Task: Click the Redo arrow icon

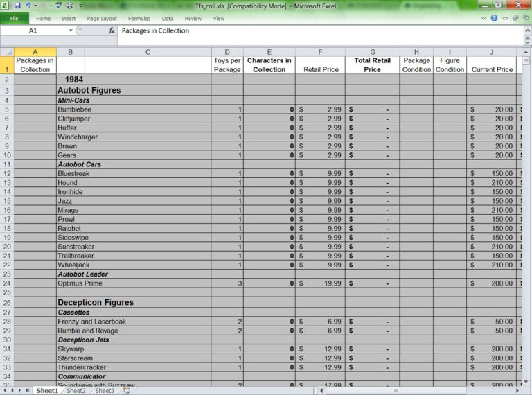Action: pyautogui.click(x=43, y=6)
